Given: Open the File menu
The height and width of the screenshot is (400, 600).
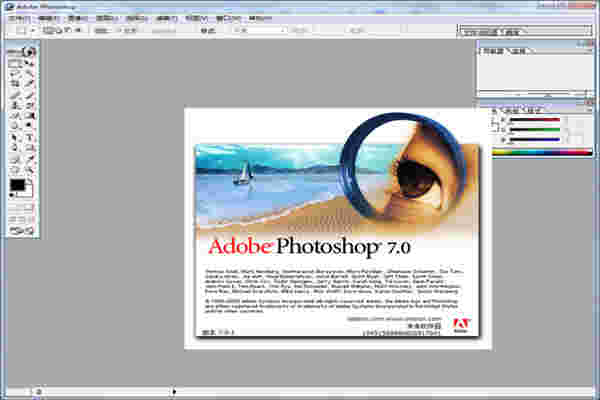Looking at the screenshot, I should pos(19,18).
